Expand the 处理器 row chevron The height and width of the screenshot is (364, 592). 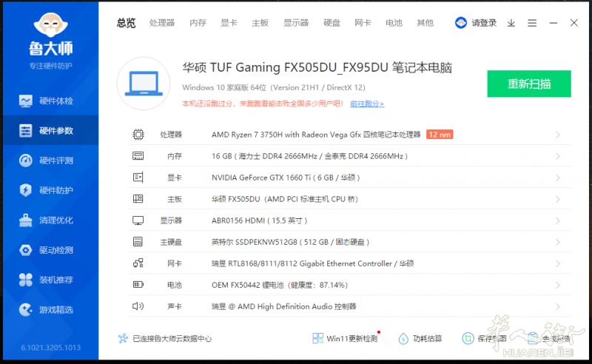558,135
